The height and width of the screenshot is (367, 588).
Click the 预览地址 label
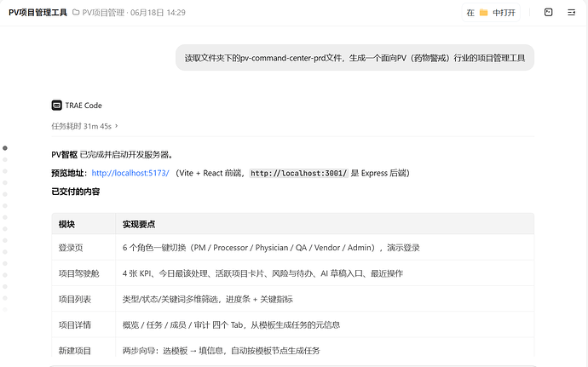point(67,173)
